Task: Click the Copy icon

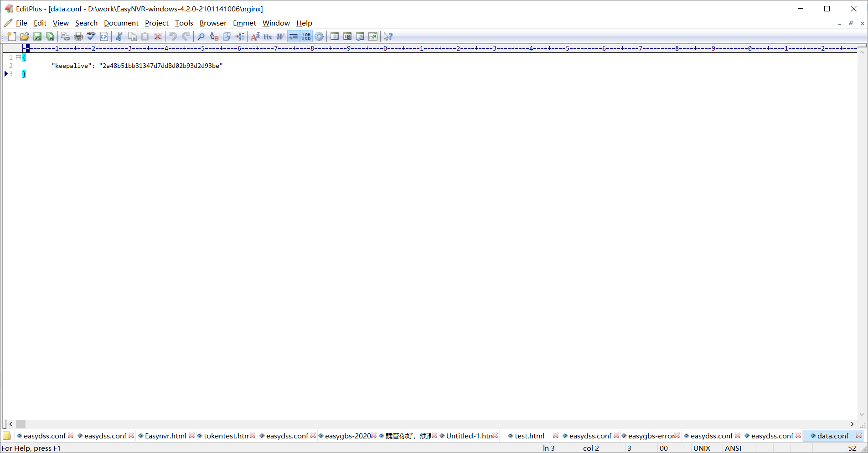Action: [132, 36]
